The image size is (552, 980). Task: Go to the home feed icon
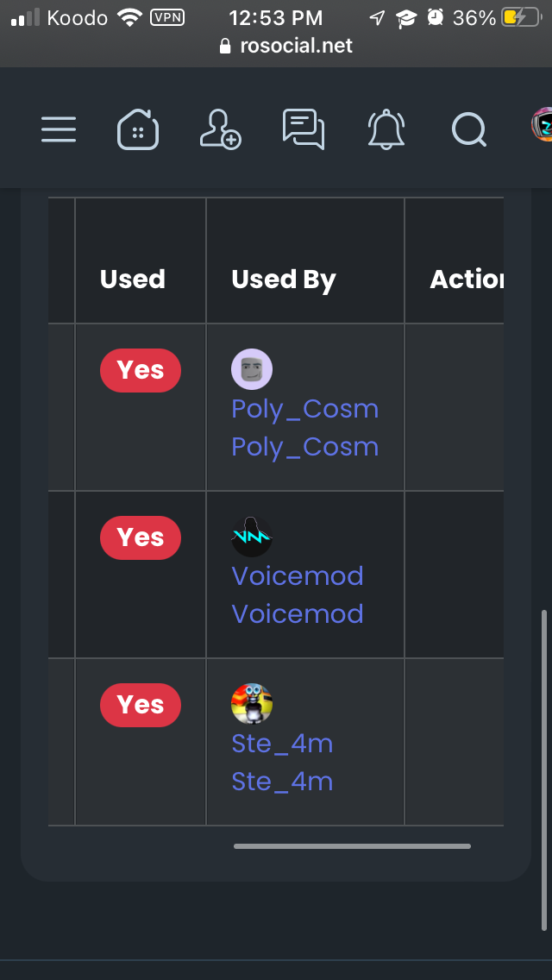coord(138,129)
